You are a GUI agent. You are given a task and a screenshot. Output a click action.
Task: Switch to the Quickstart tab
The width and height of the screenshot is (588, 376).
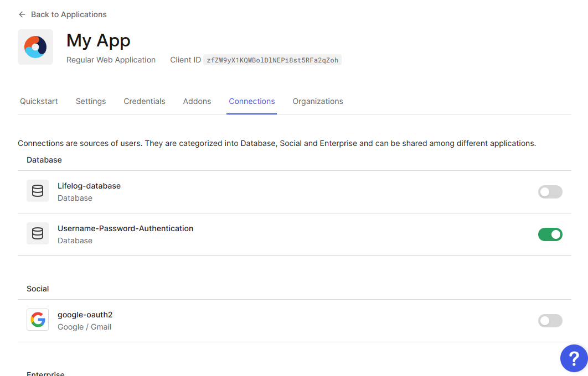(x=39, y=101)
